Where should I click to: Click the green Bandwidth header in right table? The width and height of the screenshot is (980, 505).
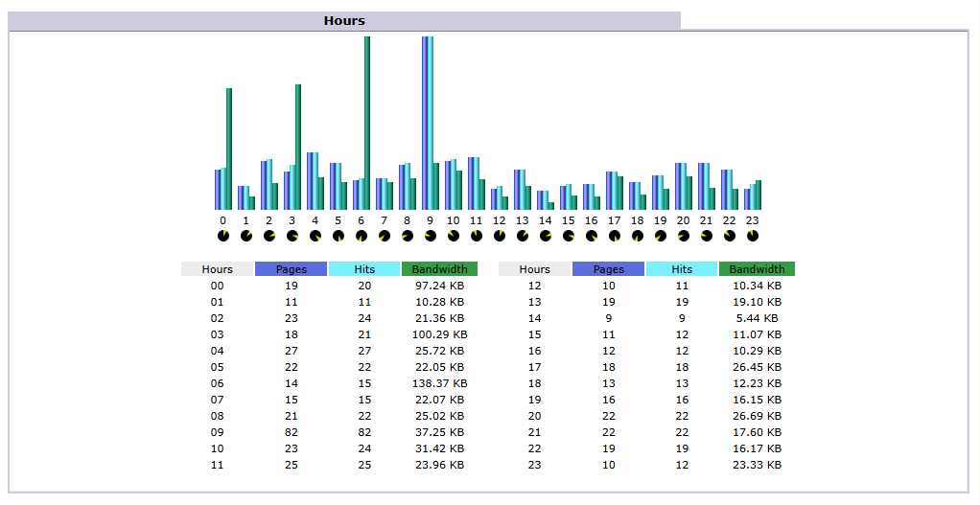tap(757, 269)
